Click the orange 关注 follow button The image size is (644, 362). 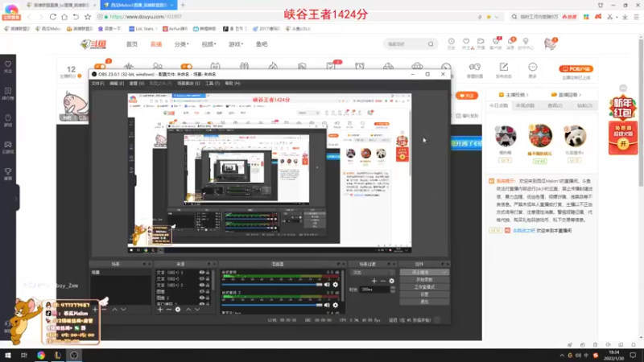[x=467, y=96]
